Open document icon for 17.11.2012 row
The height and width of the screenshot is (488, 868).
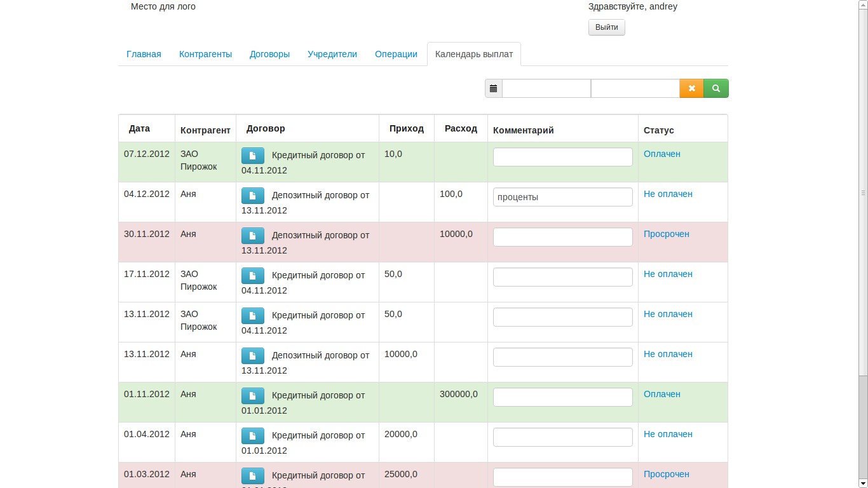[253, 276]
